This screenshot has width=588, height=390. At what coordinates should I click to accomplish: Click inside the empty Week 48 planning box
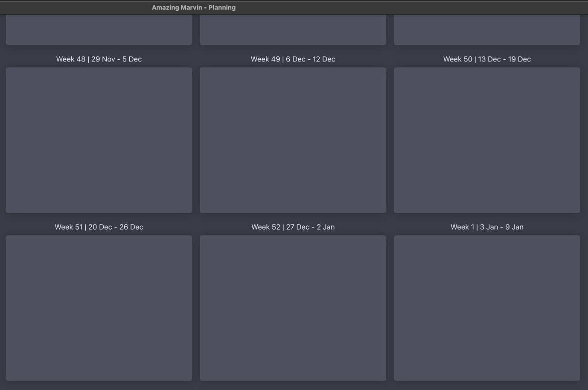pyautogui.click(x=99, y=140)
